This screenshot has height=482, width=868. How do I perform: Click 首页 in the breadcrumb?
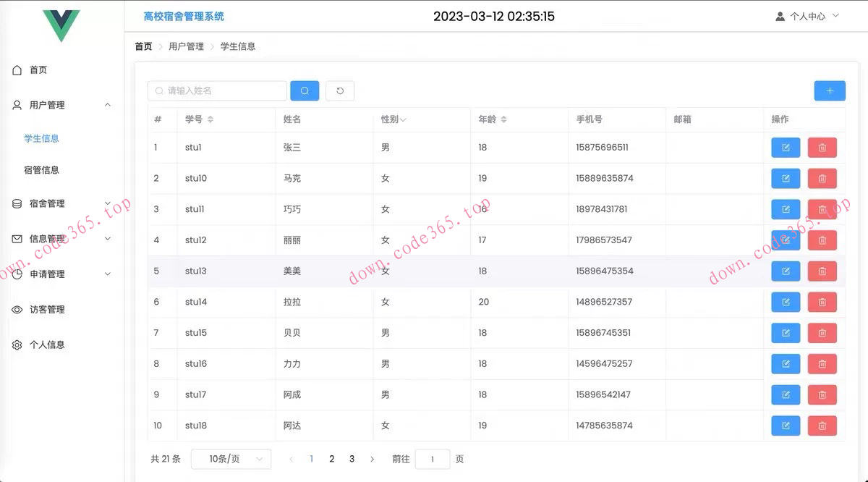click(143, 46)
